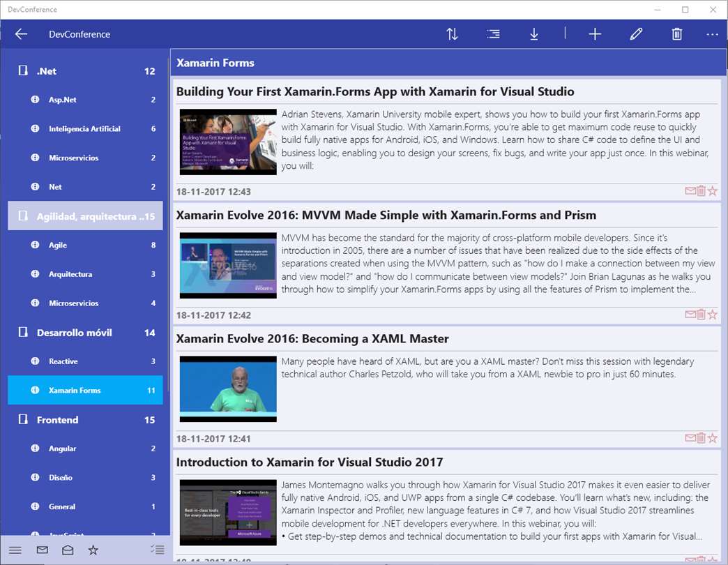Open the more options ellipsis menu
728x565 pixels.
[x=712, y=34]
